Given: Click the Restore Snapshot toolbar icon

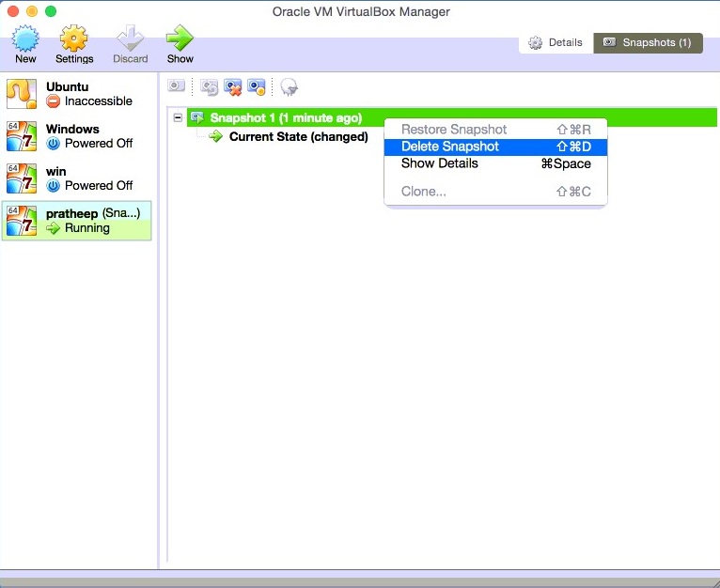Looking at the screenshot, I should (x=210, y=86).
